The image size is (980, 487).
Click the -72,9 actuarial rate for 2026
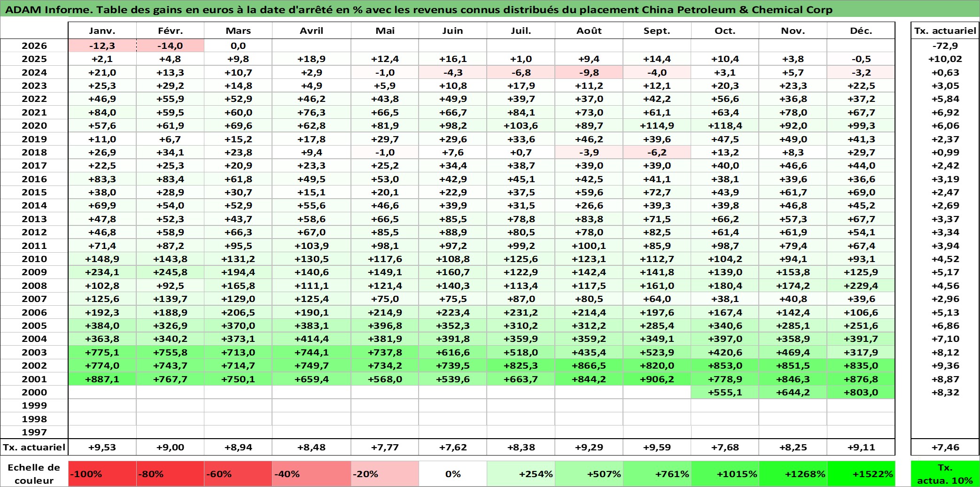[945, 46]
